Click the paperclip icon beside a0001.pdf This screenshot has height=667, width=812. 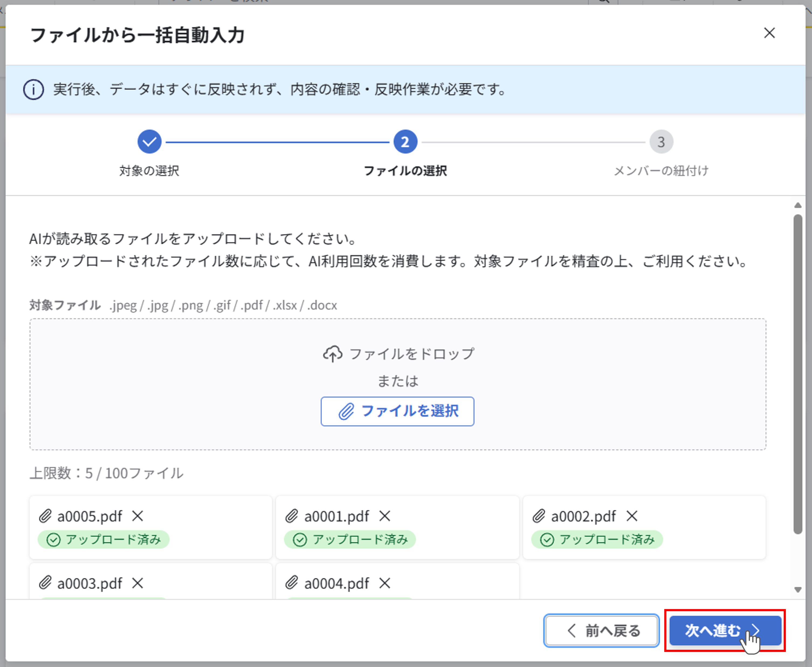(292, 516)
